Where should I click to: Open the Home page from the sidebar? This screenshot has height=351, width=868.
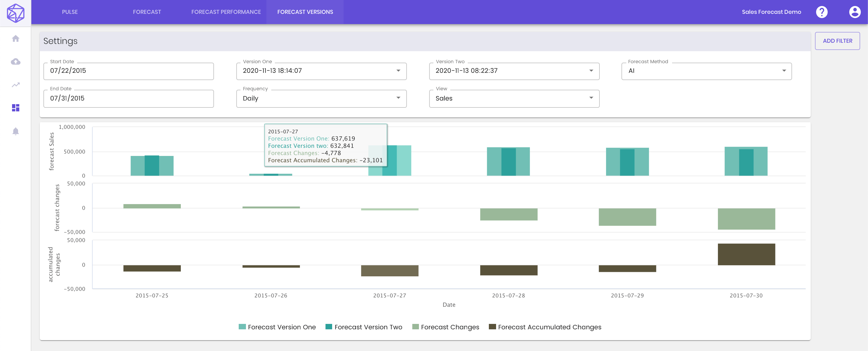point(15,39)
